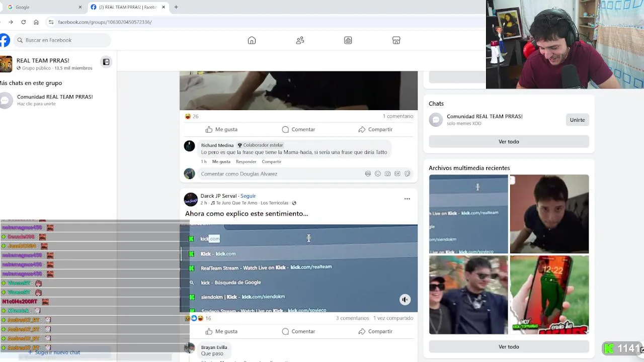Open a new browser tab
Screen dimensions: 644x362
(176, 7)
